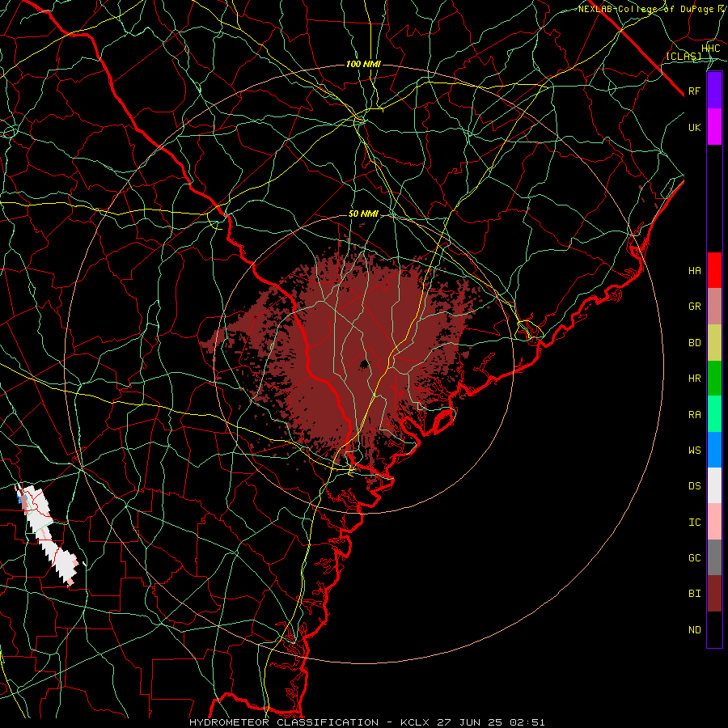Click the GC legend label

[x=695, y=558]
